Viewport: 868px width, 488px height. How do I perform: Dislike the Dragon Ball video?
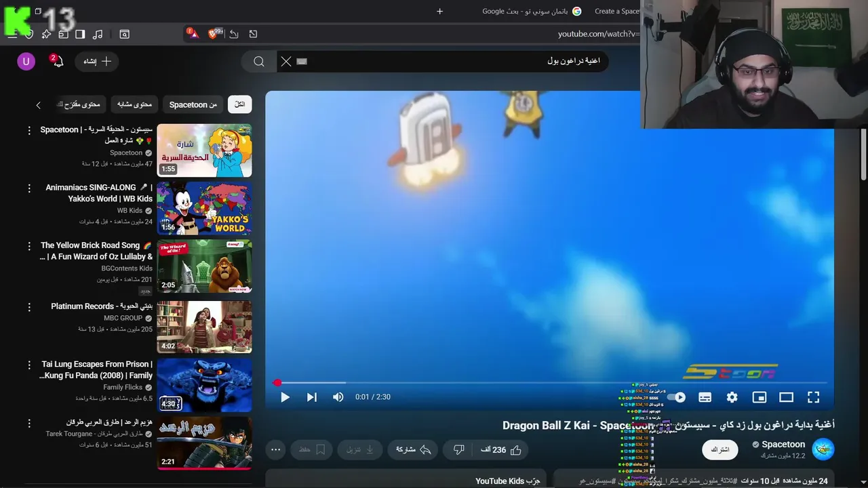pos(458,450)
